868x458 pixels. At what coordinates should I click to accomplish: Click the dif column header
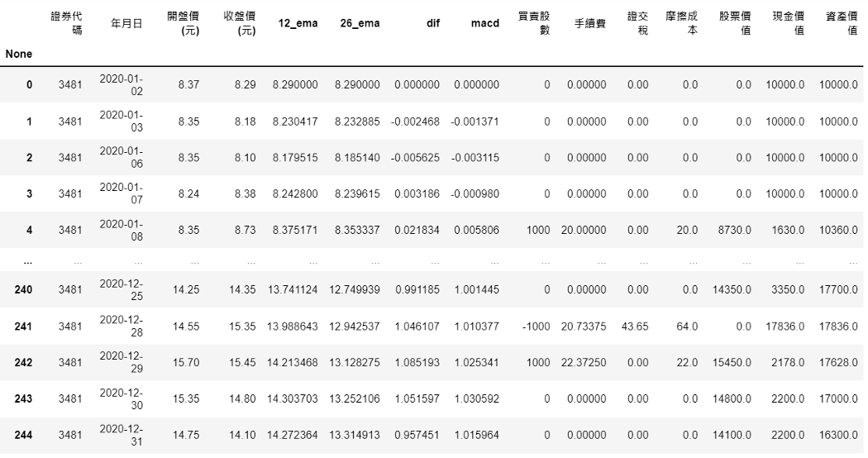point(432,23)
